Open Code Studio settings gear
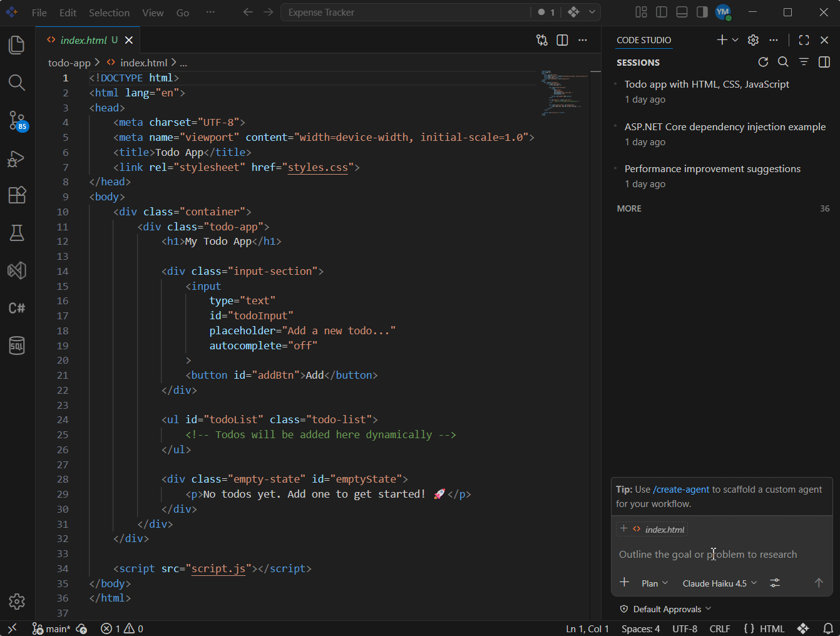The width and height of the screenshot is (840, 636). (753, 40)
